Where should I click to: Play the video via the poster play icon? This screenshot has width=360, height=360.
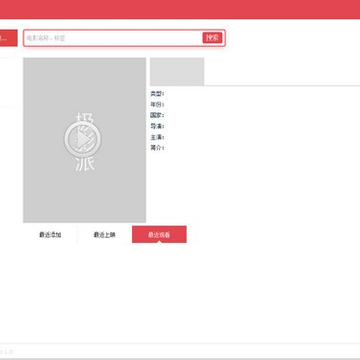coord(82,138)
